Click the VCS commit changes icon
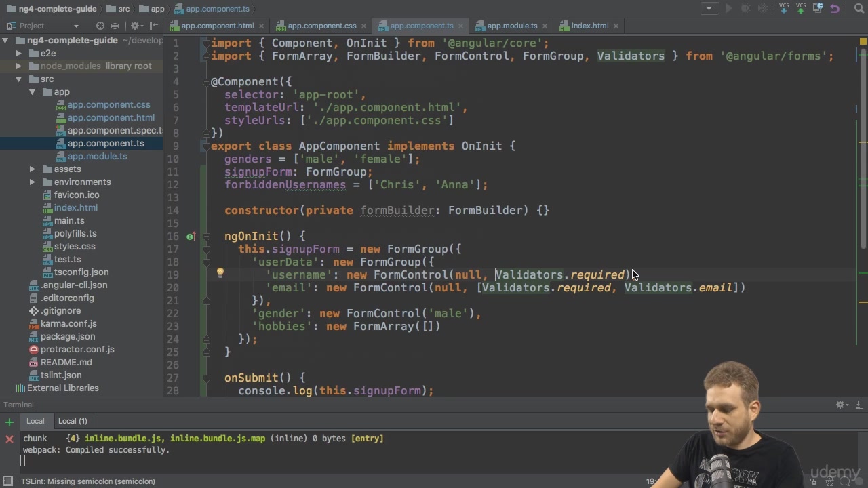The height and width of the screenshot is (488, 868). [801, 8]
